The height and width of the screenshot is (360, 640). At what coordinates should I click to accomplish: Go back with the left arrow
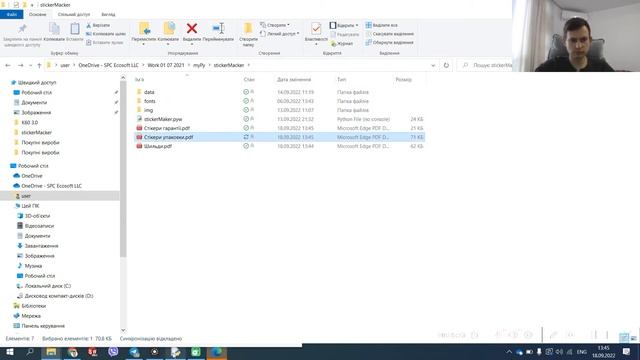click(x=8, y=65)
